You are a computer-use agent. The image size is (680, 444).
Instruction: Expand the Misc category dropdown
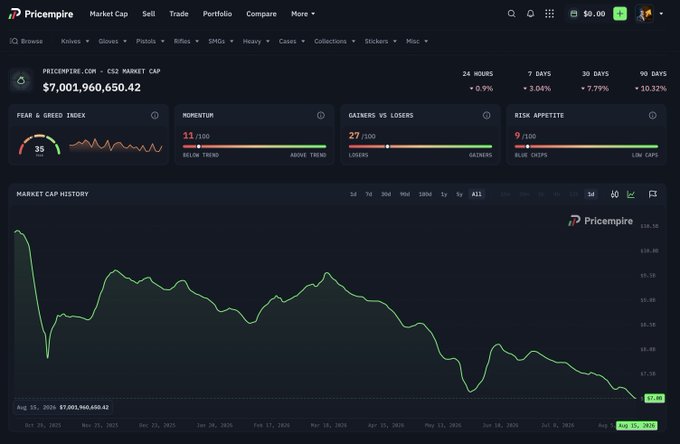tap(417, 41)
